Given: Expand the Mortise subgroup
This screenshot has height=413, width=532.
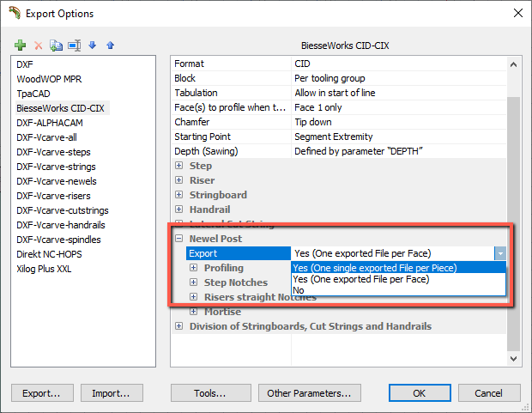Looking at the screenshot, I should [x=193, y=312].
